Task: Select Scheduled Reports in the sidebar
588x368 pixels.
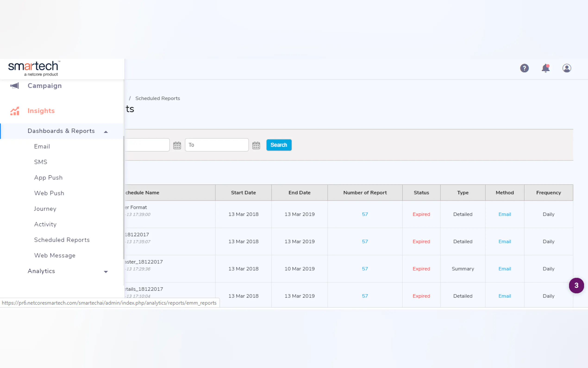Action: coord(62,240)
